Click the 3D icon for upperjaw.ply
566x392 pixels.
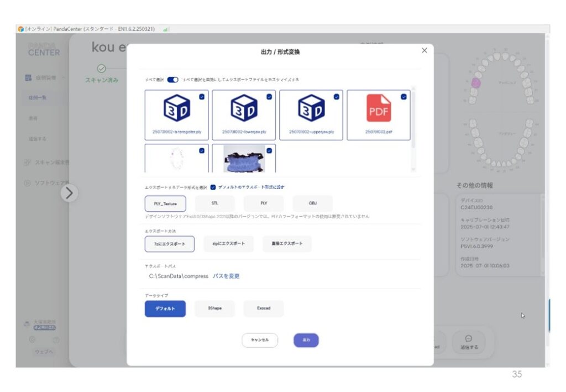311,108
